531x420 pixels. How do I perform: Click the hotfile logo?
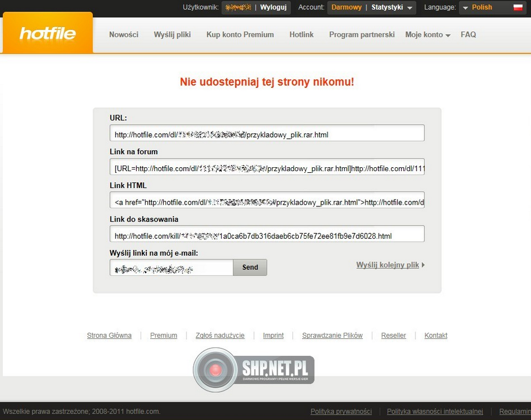click(x=48, y=33)
